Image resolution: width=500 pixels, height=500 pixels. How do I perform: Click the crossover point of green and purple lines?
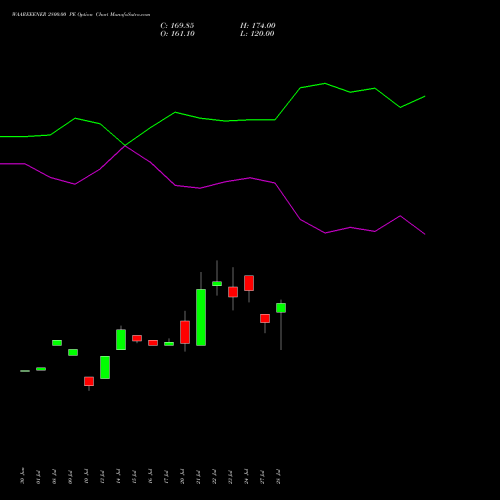(x=125, y=146)
